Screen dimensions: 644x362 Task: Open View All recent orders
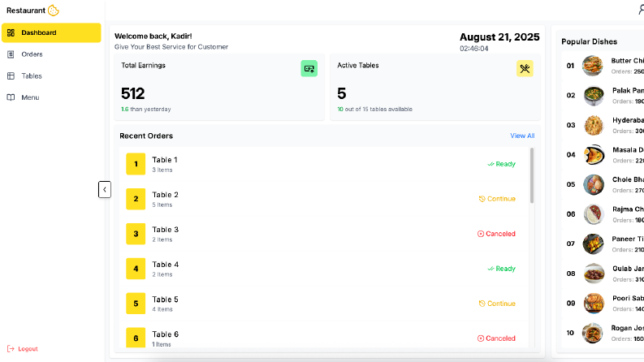[x=522, y=136]
